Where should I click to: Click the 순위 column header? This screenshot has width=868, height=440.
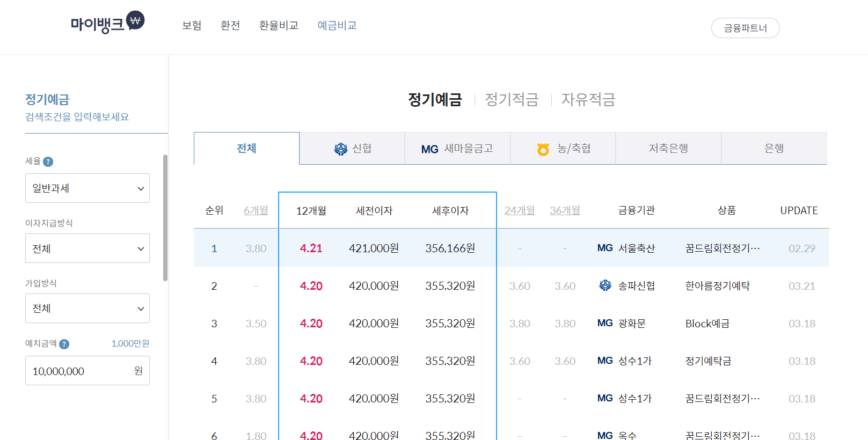(x=214, y=210)
